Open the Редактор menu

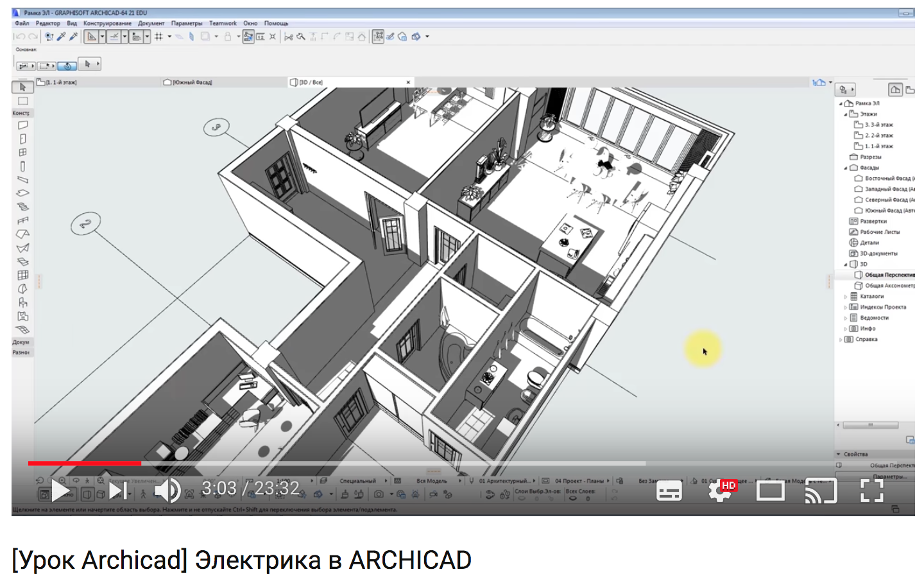pyautogui.click(x=48, y=23)
